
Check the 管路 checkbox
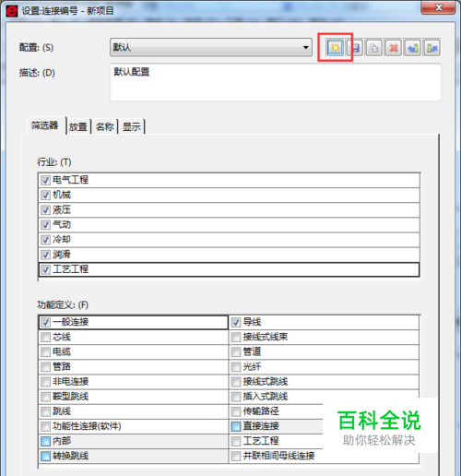point(45,367)
